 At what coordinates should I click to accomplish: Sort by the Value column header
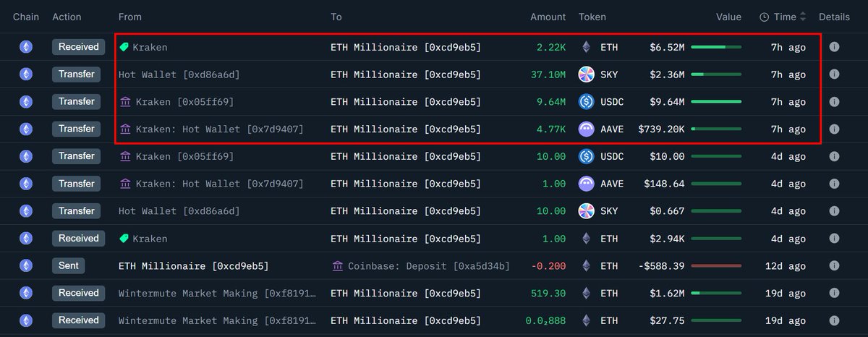[x=728, y=17]
